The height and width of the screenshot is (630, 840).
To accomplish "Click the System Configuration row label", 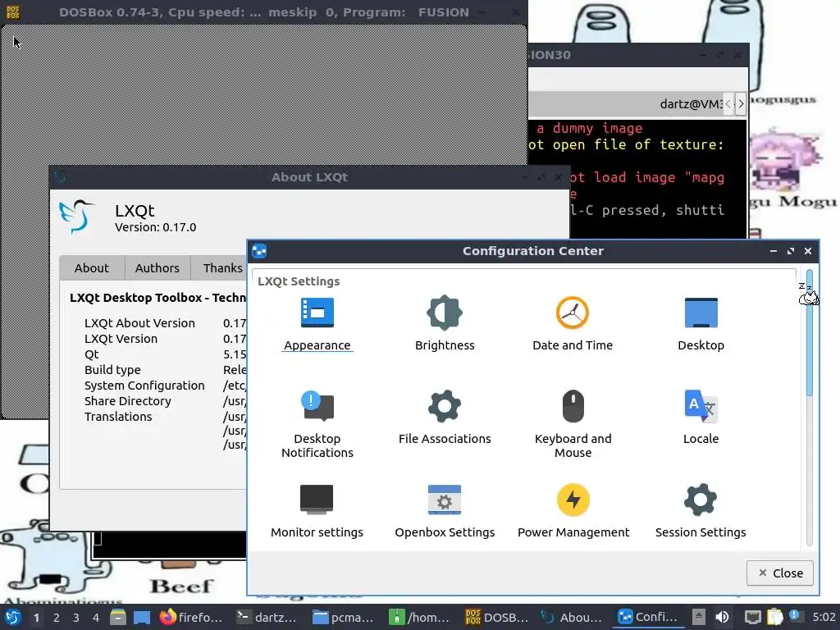I will click(144, 386).
